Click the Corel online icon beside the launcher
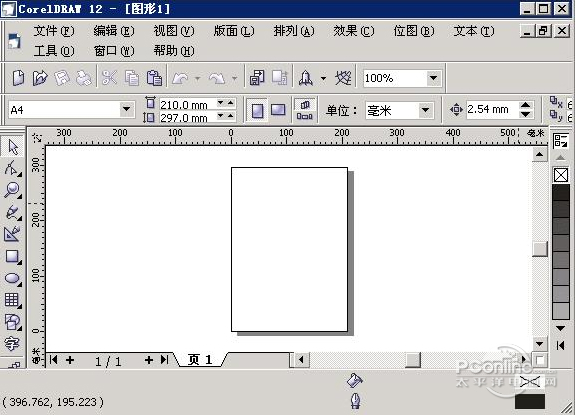Image resolution: width=576 pixels, height=418 pixels. (x=343, y=78)
